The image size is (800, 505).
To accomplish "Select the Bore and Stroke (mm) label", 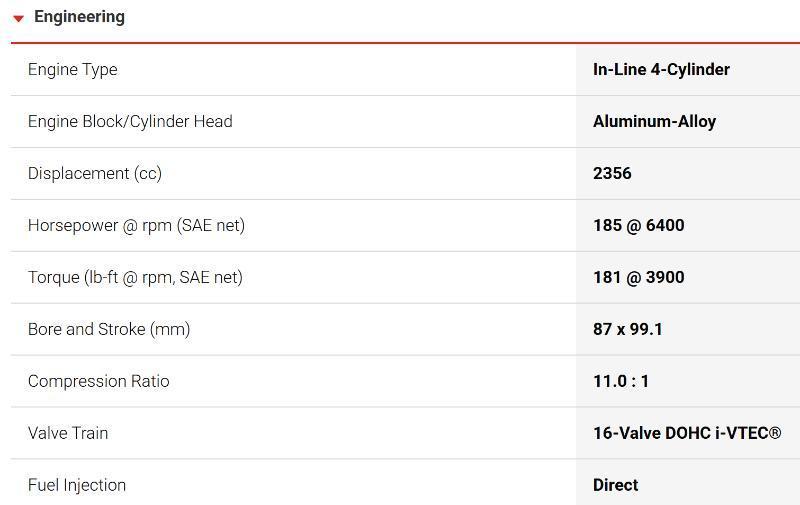I will pyautogui.click(x=109, y=330).
